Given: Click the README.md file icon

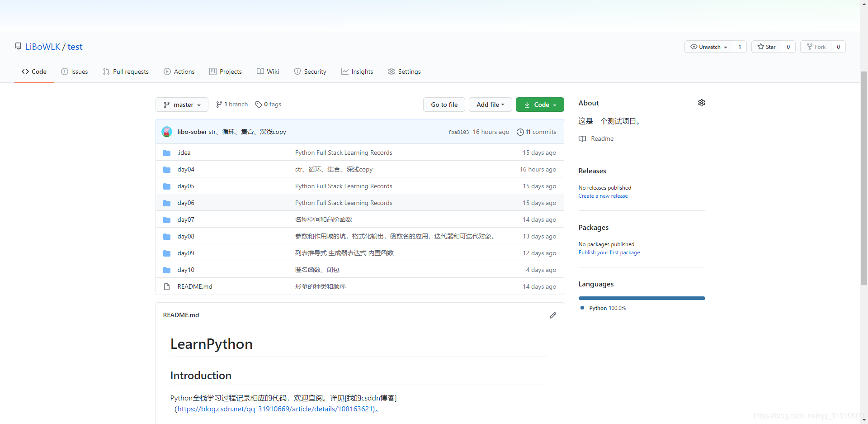Looking at the screenshot, I should [167, 286].
